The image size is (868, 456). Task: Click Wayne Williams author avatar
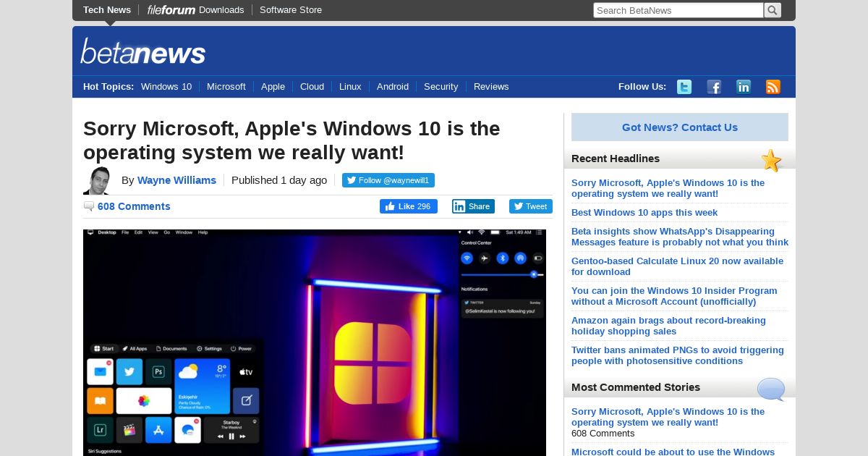click(97, 181)
